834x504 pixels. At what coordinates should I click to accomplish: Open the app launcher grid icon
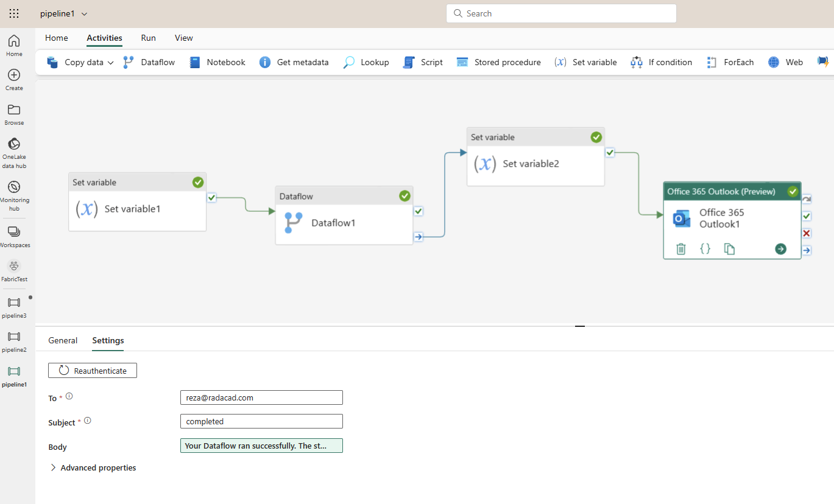[14, 13]
